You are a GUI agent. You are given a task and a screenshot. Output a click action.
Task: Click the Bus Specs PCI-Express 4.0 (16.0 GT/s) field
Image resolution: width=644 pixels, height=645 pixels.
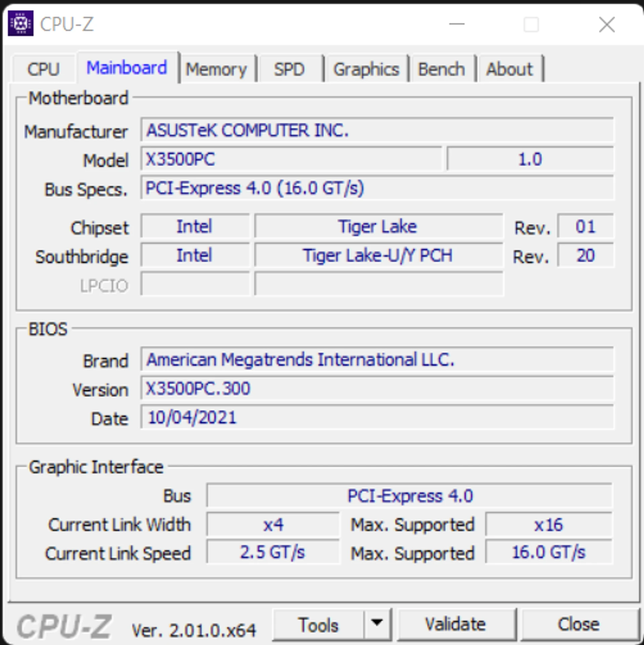pos(377,188)
